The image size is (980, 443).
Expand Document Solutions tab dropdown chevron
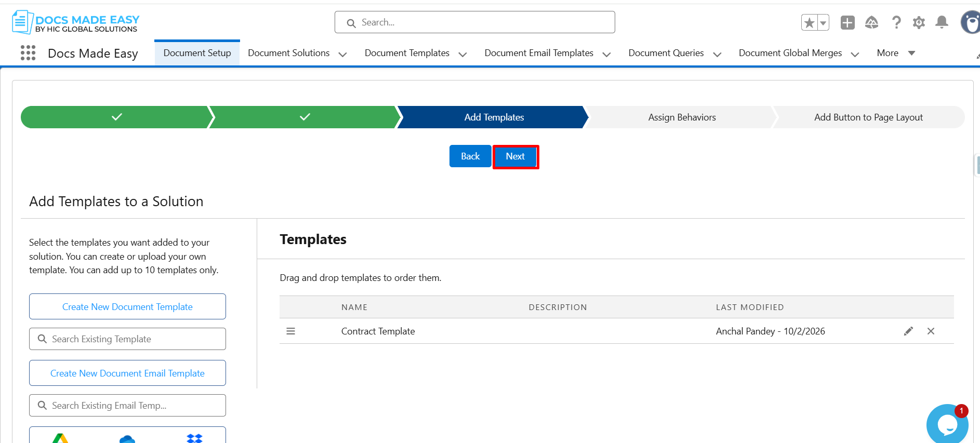[x=342, y=54]
